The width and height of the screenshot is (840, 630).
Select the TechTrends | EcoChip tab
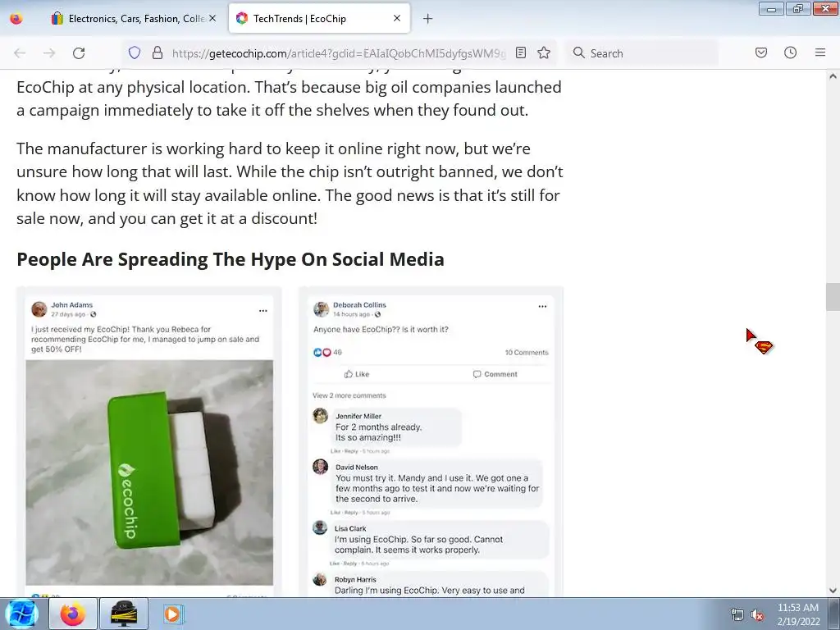(x=319, y=19)
